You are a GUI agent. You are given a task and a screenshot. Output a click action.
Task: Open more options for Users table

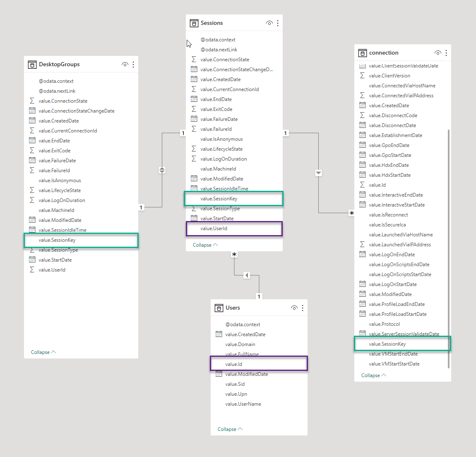(x=303, y=308)
